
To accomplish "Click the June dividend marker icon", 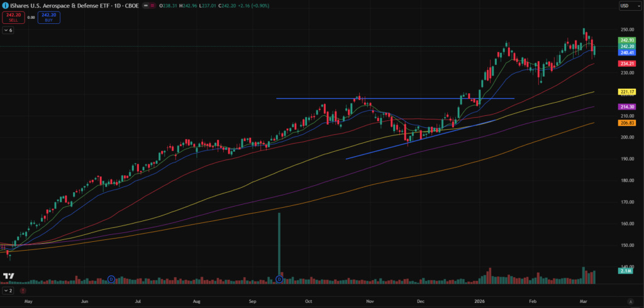I will (x=111, y=278).
